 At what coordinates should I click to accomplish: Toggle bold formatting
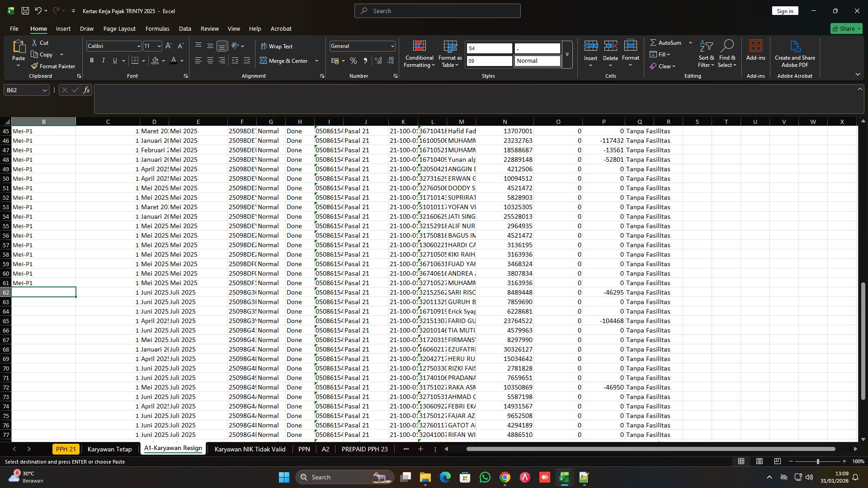tap(92, 60)
